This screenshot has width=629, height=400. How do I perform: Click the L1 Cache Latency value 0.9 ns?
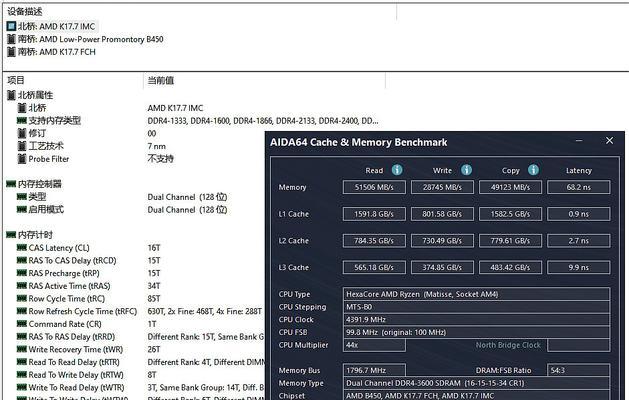(578, 214)
